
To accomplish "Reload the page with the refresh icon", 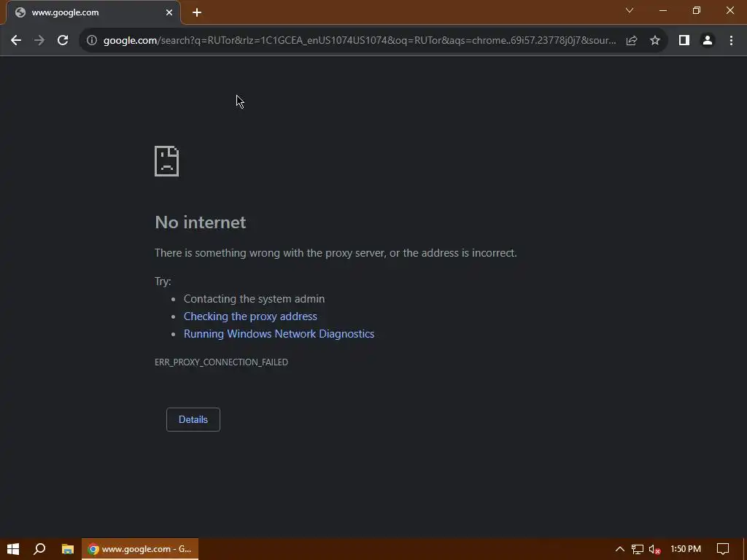I will point(63,41).
